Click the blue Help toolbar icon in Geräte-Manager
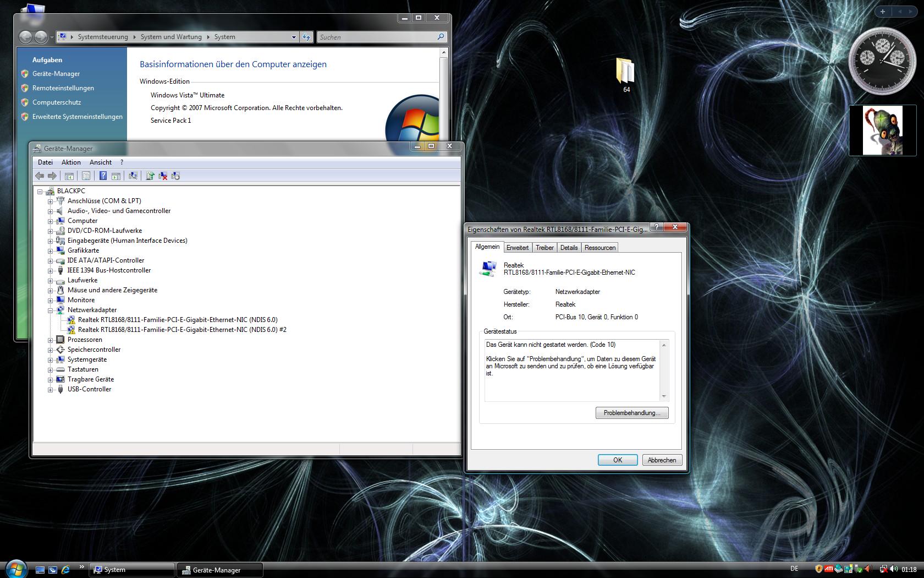 point(103,176)
